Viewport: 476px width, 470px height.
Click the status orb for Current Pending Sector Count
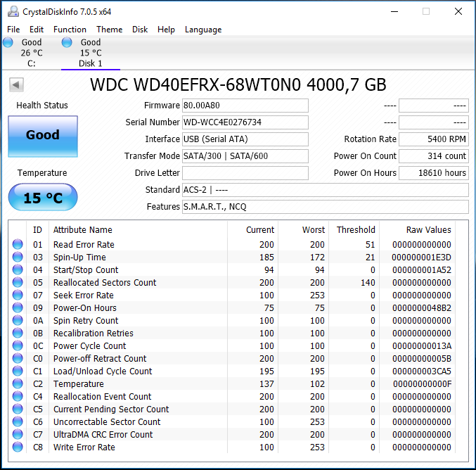tap(18, 409)
